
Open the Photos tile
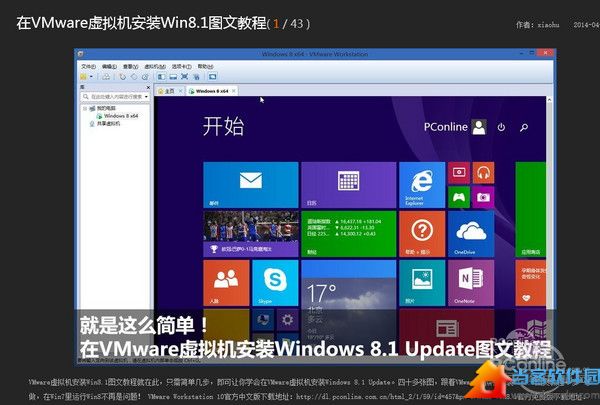(422, 283)
